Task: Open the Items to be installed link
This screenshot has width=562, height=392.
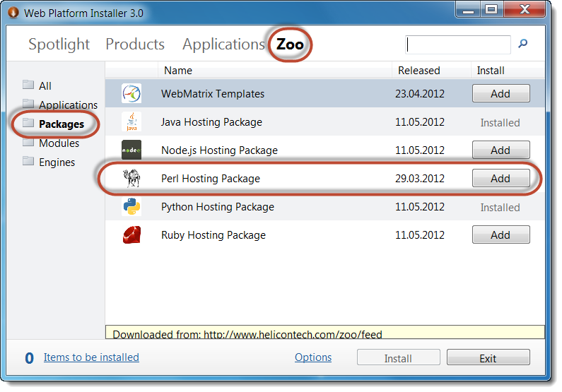Action: (x=91, y=357)
